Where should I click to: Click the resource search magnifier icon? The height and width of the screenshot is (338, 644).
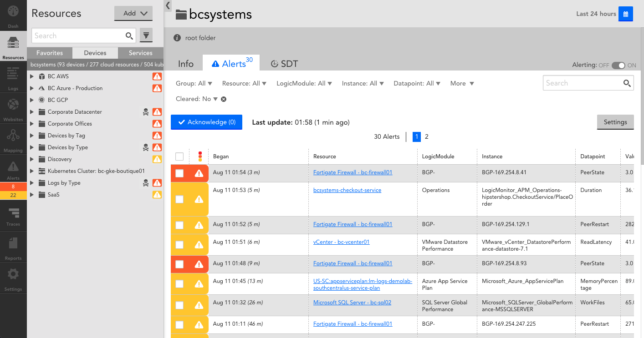pos(129,35)
